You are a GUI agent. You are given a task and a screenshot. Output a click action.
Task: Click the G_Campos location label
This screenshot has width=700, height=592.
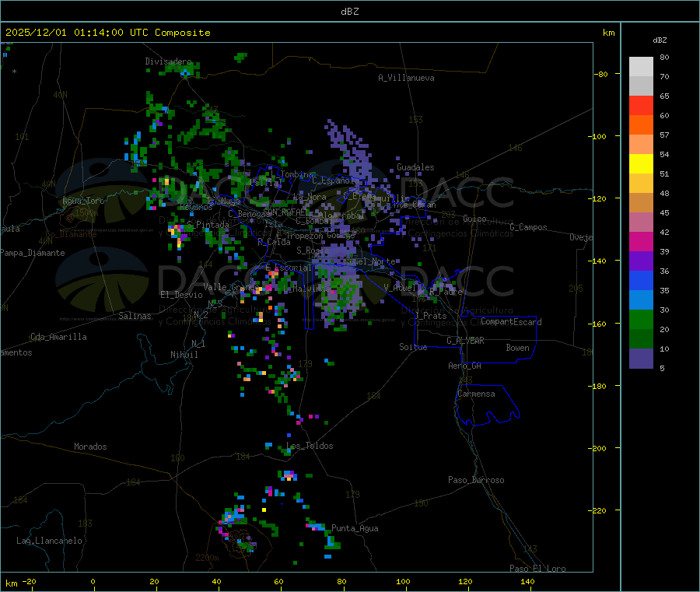click(528, 227)
